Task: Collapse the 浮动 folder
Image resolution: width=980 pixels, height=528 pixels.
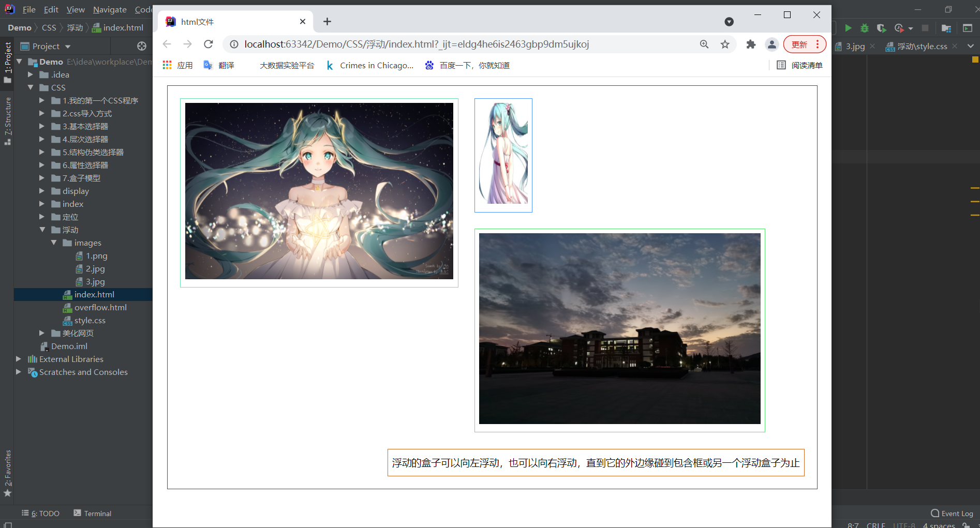Action: click(x=42, y=230)
